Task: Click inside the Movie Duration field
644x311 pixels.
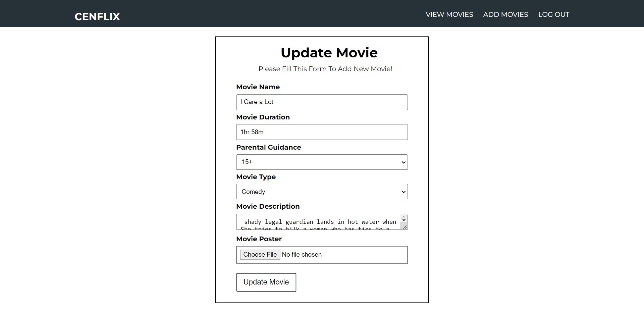Action: 322,132
